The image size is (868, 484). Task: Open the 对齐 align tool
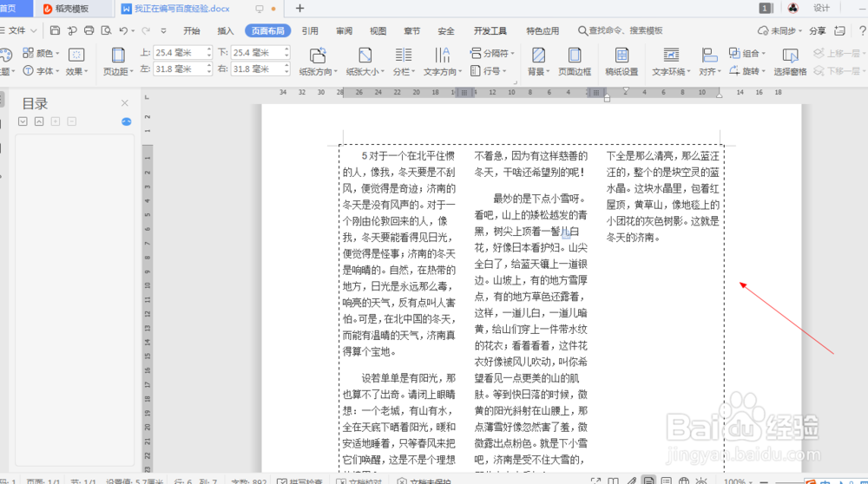point(709,62)
